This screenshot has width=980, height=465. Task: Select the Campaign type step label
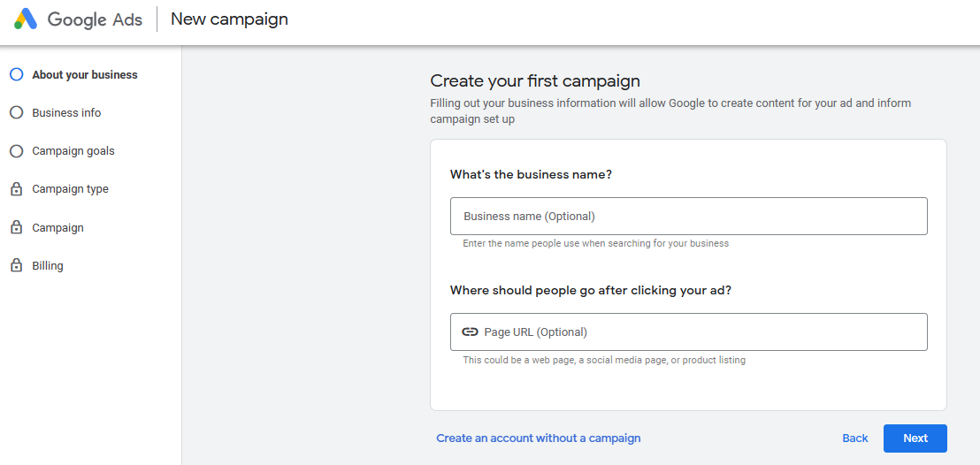(70, 189)
